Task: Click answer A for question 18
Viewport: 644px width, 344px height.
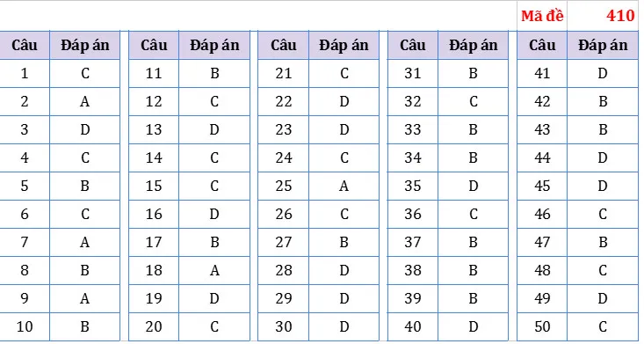Action: pyautogui.click(x=214, y=270)
